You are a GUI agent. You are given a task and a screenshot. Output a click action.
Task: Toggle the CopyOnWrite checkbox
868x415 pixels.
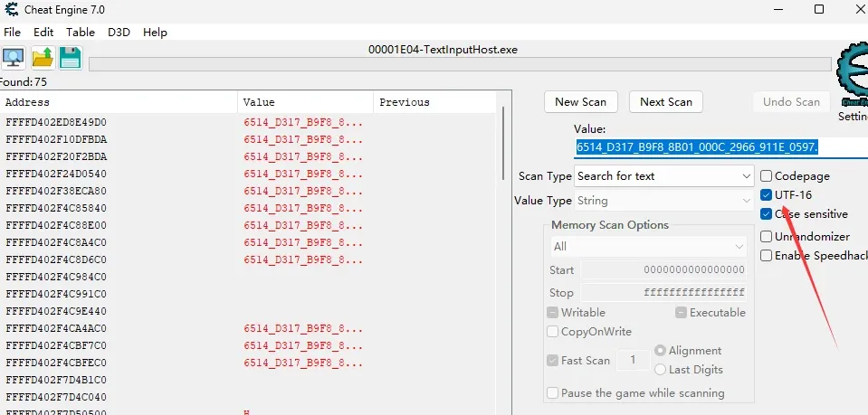pos(552,332)
